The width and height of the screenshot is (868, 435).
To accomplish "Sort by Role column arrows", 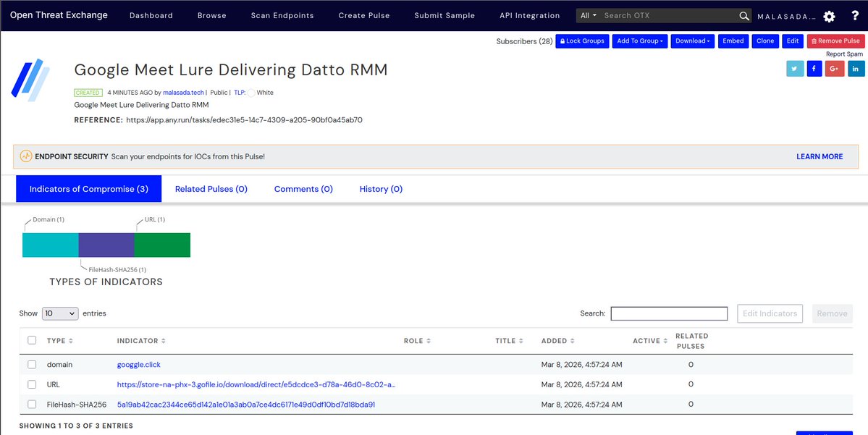I will click(x=429, y=341).
